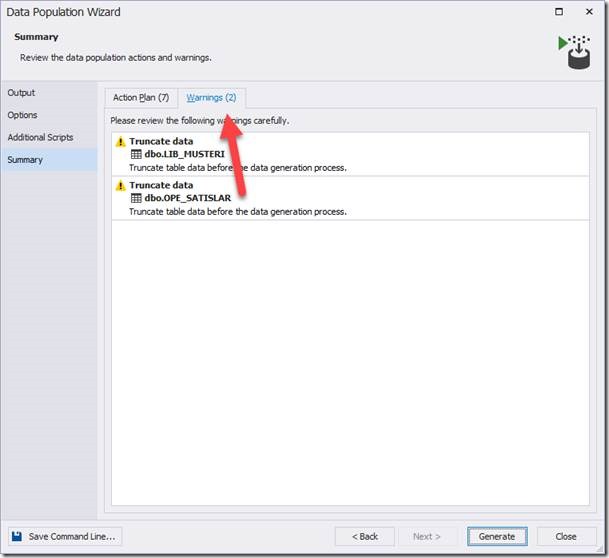Click 'Truncate data' heading above dbo.OPE_SATISLAR

tap(161, 185)
